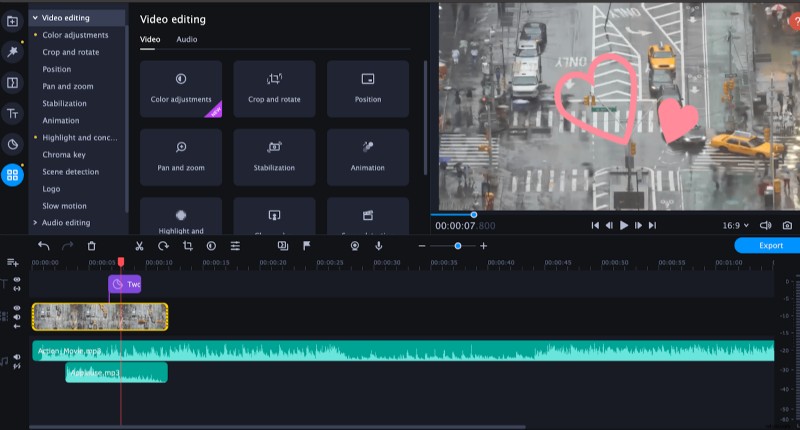This screenshot has height=430, width=800.
Task: Record audio with the microphone icon
Action: tap(379, 246)
